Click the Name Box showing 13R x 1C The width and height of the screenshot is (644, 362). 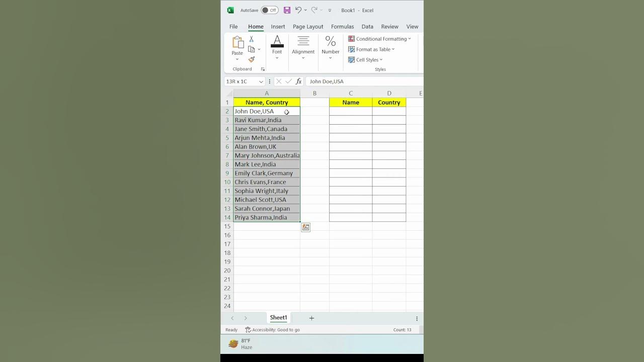pos(241,81)
